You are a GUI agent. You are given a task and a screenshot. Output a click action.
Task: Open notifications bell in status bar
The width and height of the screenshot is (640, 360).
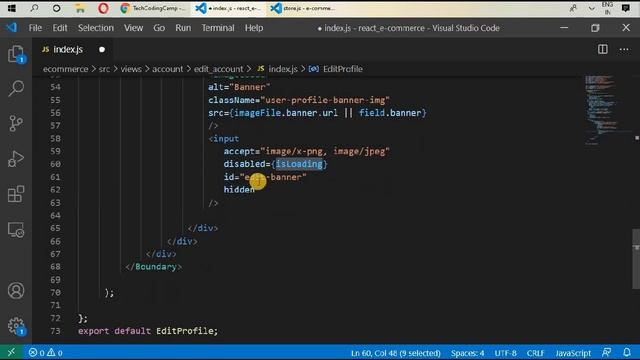click(627, 352)
